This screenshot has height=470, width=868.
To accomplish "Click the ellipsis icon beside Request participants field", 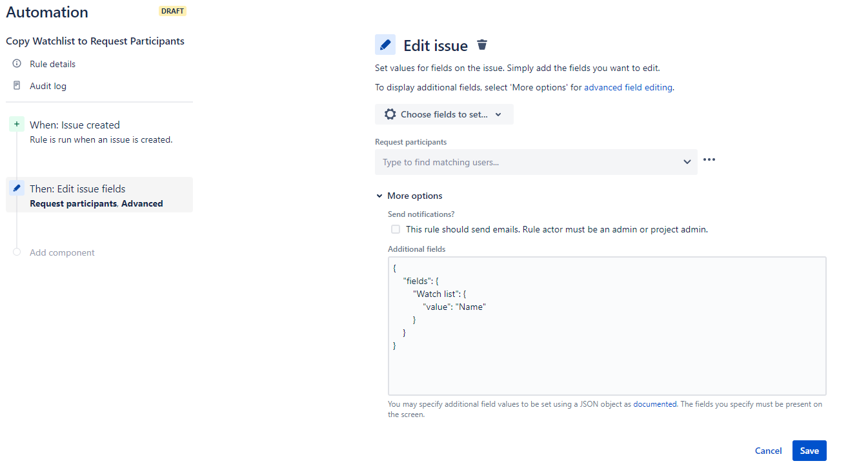I will (709, 159).
